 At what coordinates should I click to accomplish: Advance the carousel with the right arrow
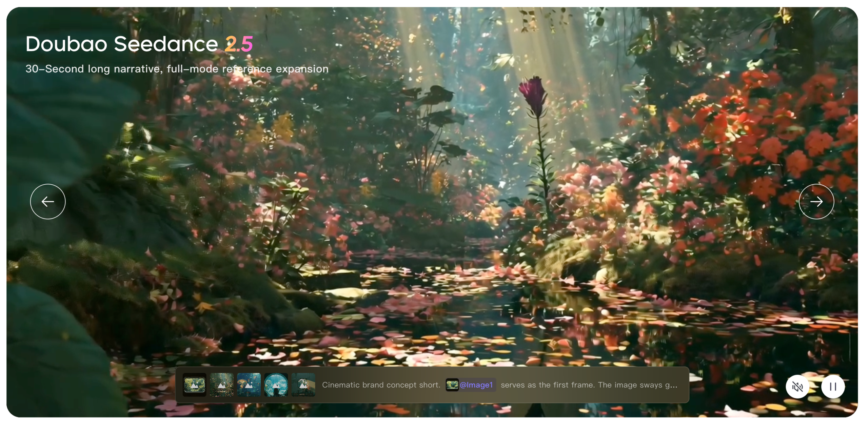pyautogui.click(x=816, y=202)
